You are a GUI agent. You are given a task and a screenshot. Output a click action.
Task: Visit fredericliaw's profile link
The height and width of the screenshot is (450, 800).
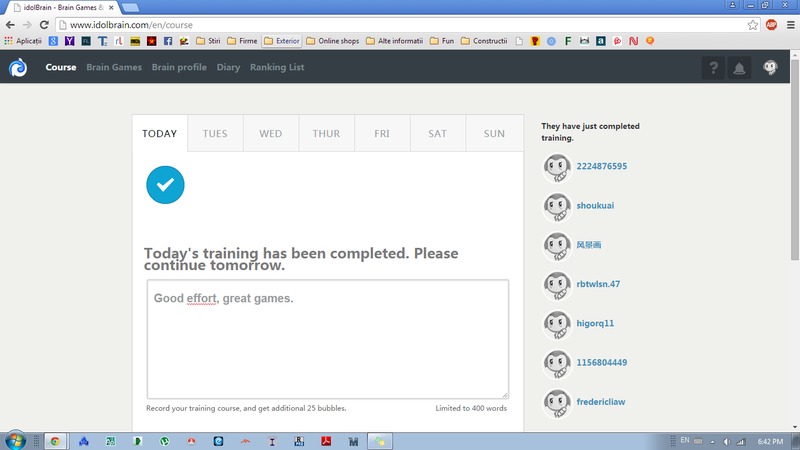point(600,402)
